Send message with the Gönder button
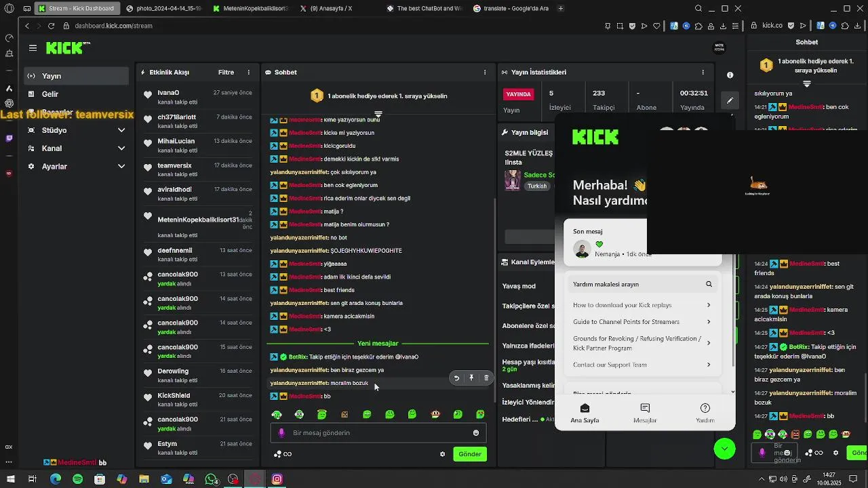Image resolution: width=868 pixels, height=488 pixels. pos(470,454)
